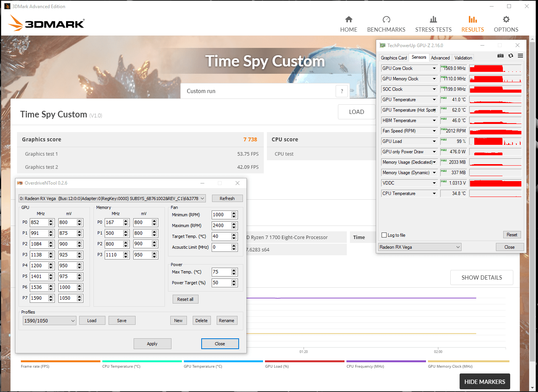Viewport: 538px width, 392px height.
Task: Click Save profile button
Action: pyautogui.click(x=122, y=321)
